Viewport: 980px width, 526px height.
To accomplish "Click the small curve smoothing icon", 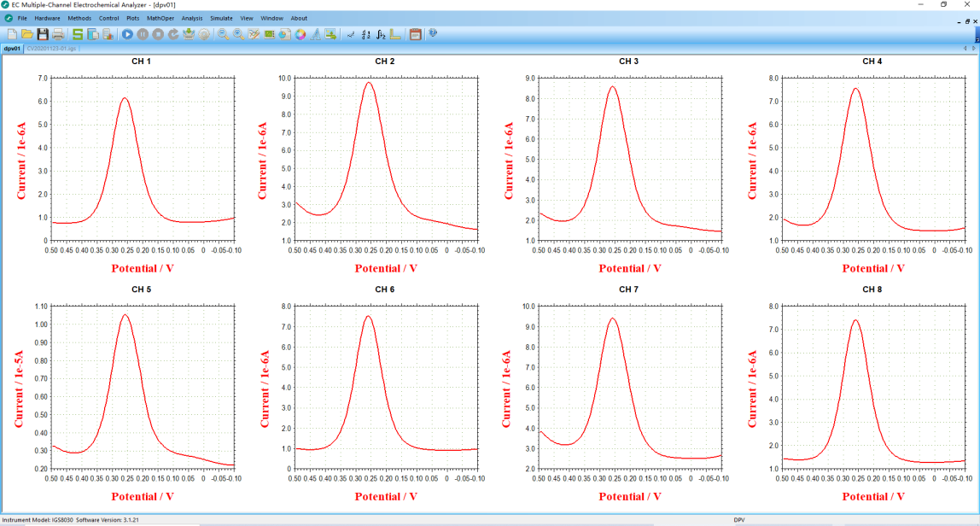I will 351,34.
